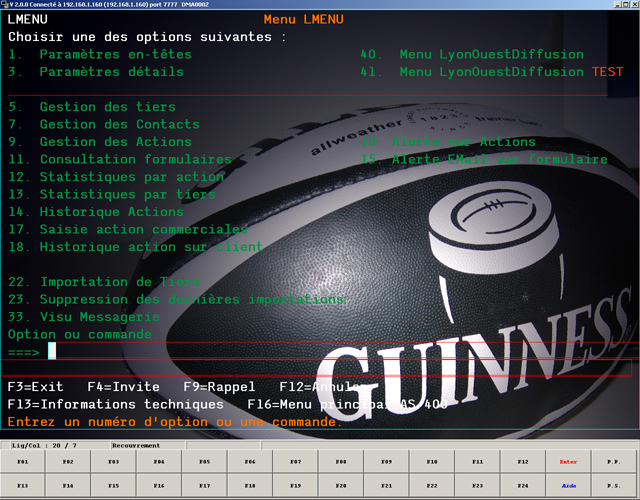Select option 22 Importation de Tiers

pyautogui.click(x=104, y=282)
